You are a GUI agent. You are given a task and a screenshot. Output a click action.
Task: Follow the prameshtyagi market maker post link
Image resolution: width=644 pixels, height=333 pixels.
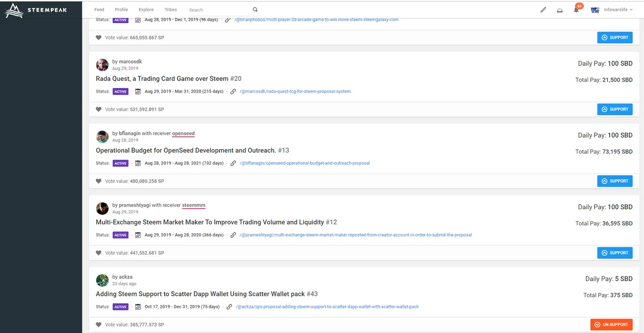point(356,235)
